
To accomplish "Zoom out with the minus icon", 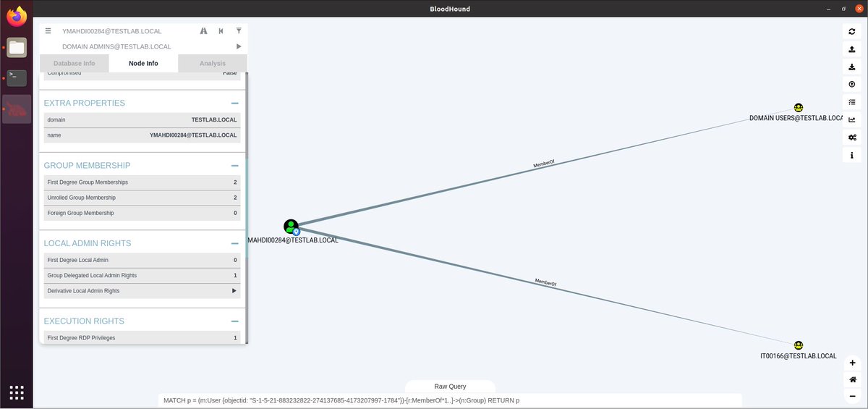I will click(852, 396).
